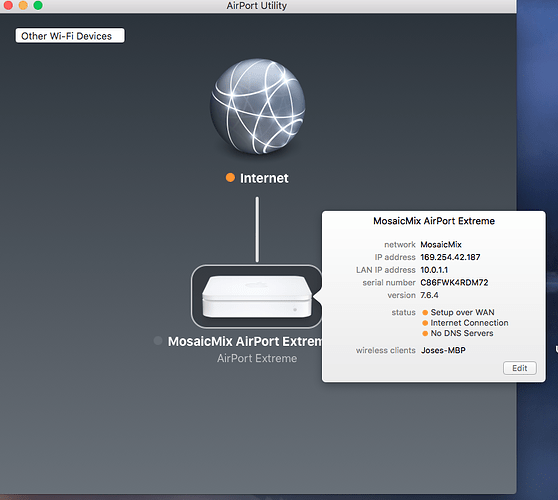558x500 pixels.
Task: Click the Internet globe icon
Action: (x=257, y=106)
